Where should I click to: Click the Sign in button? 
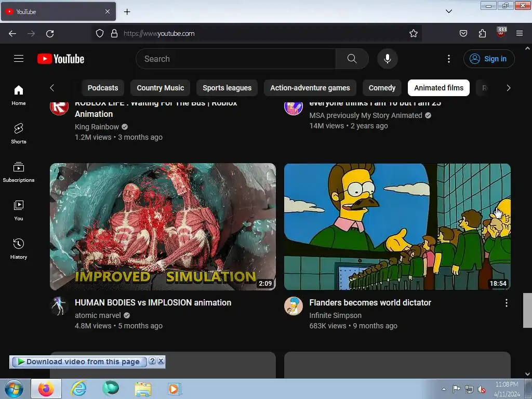pos(489,59)
